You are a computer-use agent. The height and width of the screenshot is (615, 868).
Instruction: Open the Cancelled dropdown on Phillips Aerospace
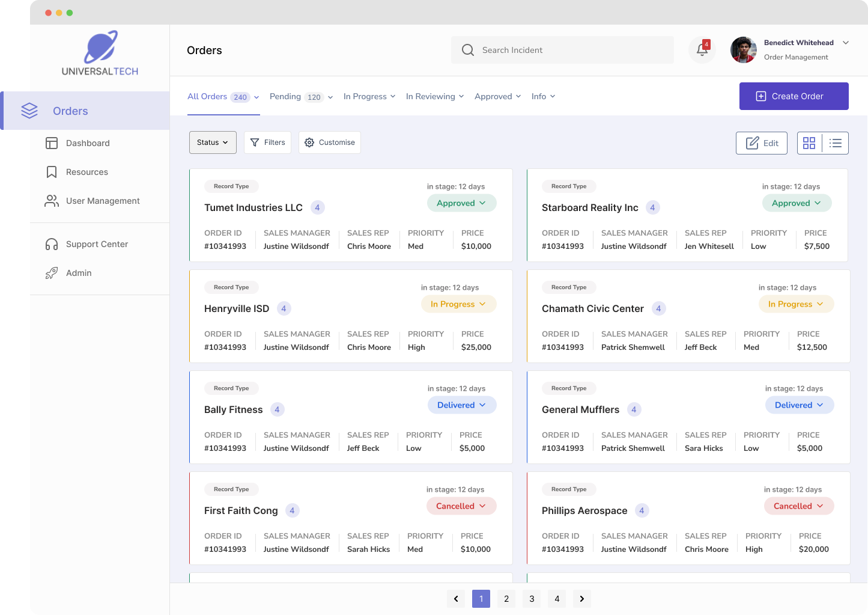point(798,506)
